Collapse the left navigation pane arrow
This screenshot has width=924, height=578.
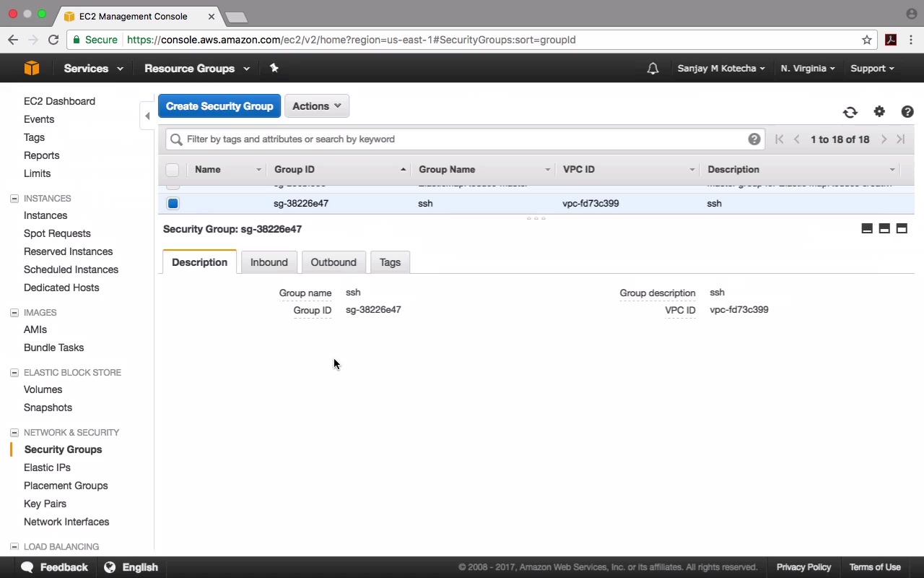pos(147,116)
